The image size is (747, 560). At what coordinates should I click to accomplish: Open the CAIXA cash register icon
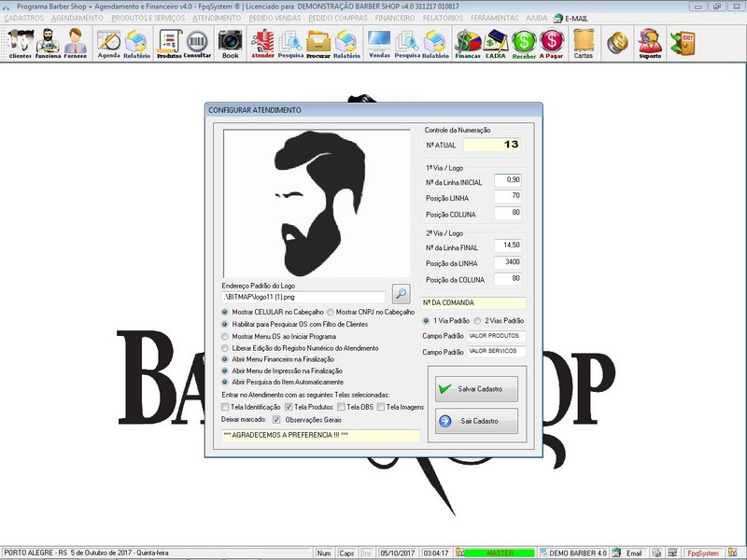point(496,43)
